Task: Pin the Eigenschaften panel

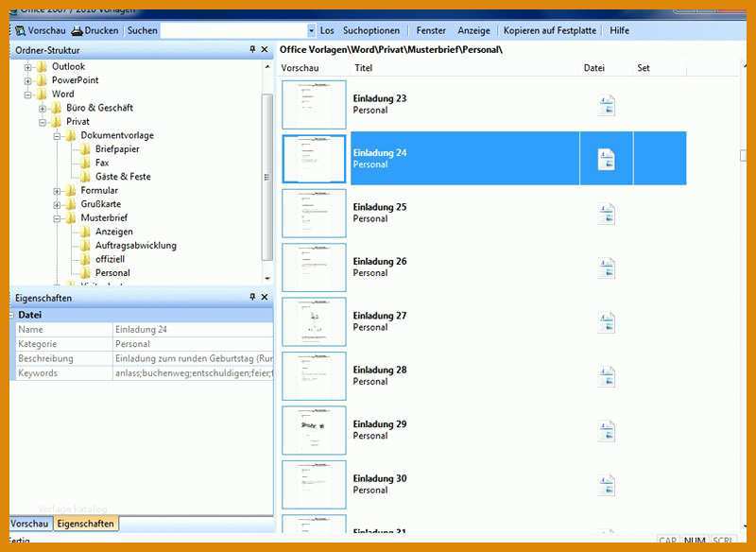Action: (252, 297)
